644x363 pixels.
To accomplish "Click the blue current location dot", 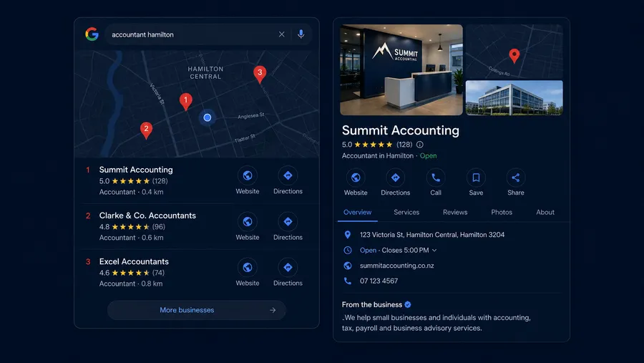I will (x=208, y=117).
